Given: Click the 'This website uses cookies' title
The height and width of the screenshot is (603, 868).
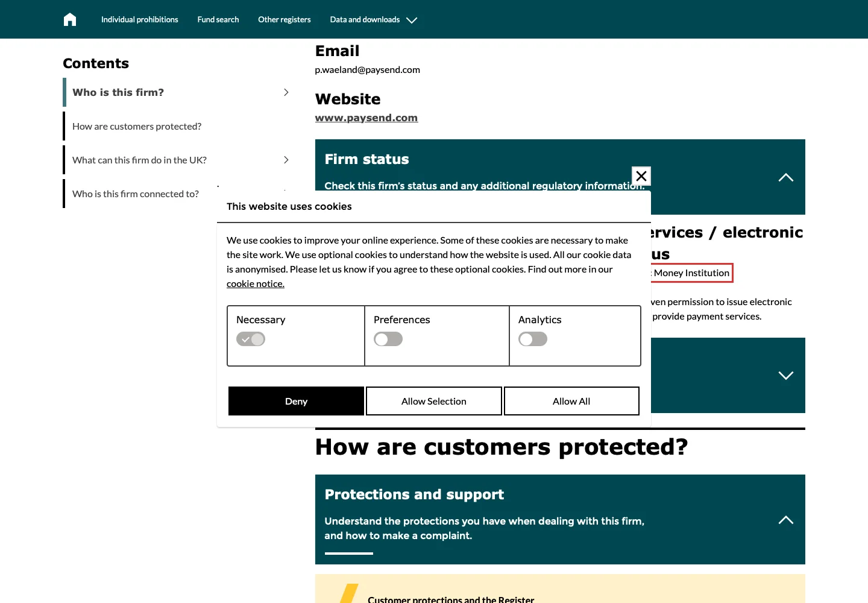Looking at the screenshot, I should coord(289,206).
